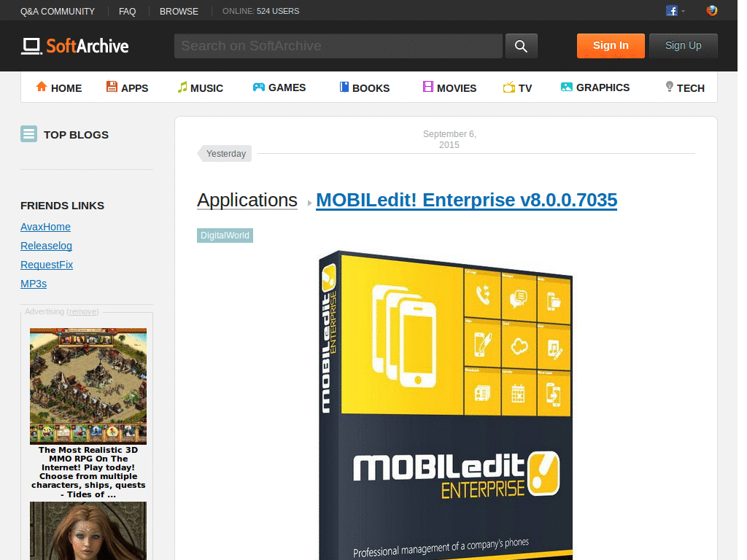The height and width of the screenshot is (560, 747).
Task: Click the magnifier search button
Action: click(x=521, y=46)
